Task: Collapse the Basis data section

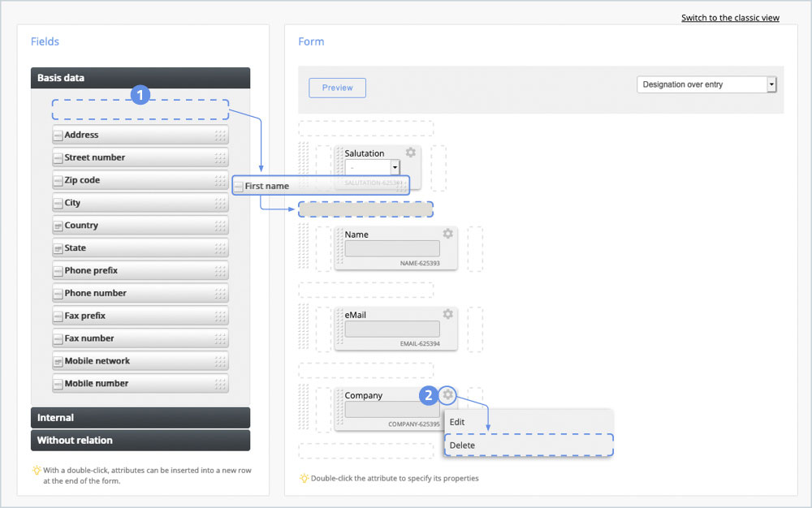Action: (140, 78)
